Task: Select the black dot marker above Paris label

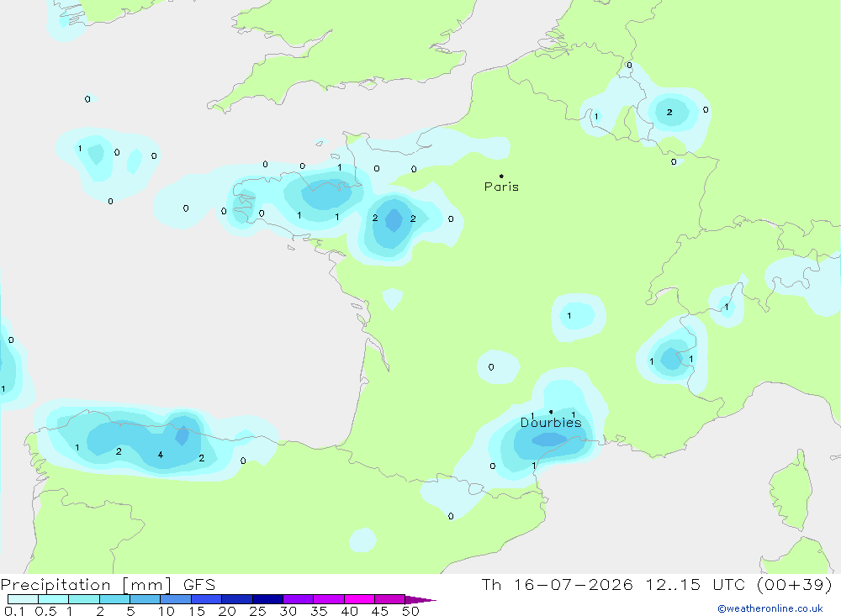Action: coord(501,176)
